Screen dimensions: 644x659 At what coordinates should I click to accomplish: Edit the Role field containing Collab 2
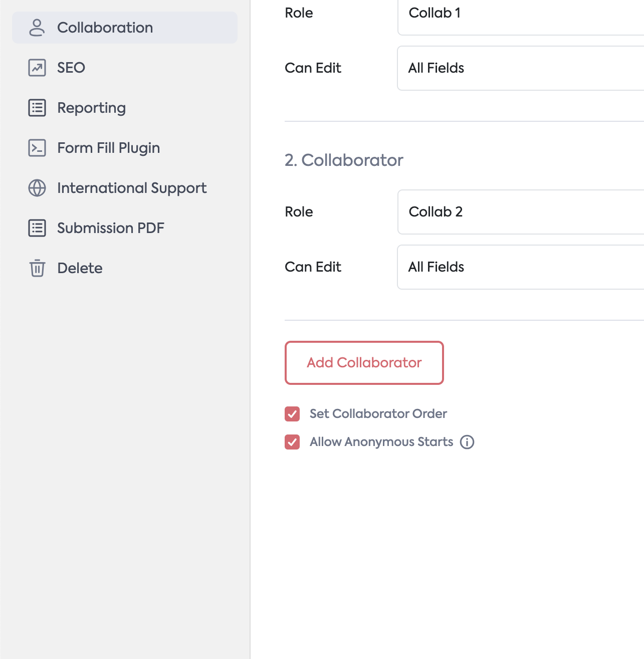pyautogui.click(x=520, y=212)
